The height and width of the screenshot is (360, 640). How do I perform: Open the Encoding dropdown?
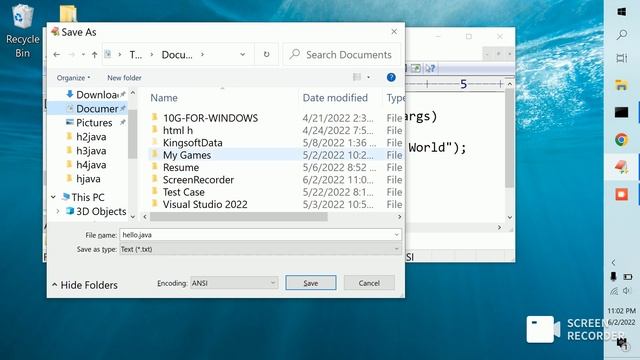click(x=234, y=283)
